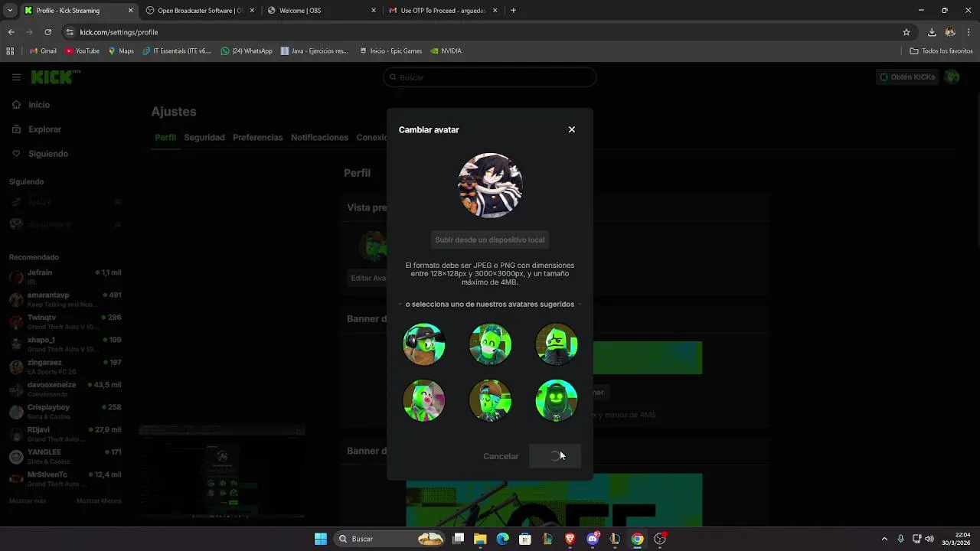The height and width of the screenshot is (551, 980).
Task: Open Todos los favoritos folder
Action: pyautogui.click(x=941, y=51)
